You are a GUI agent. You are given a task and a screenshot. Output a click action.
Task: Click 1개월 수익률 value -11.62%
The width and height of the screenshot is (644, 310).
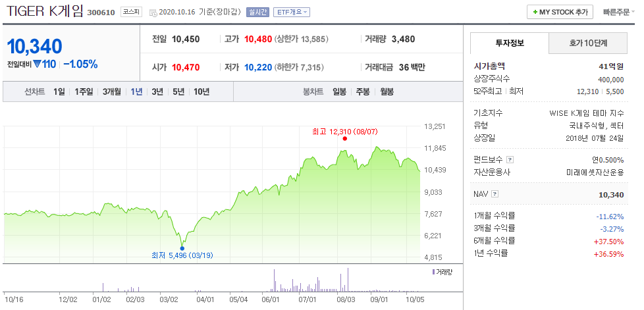coord(610,217)
